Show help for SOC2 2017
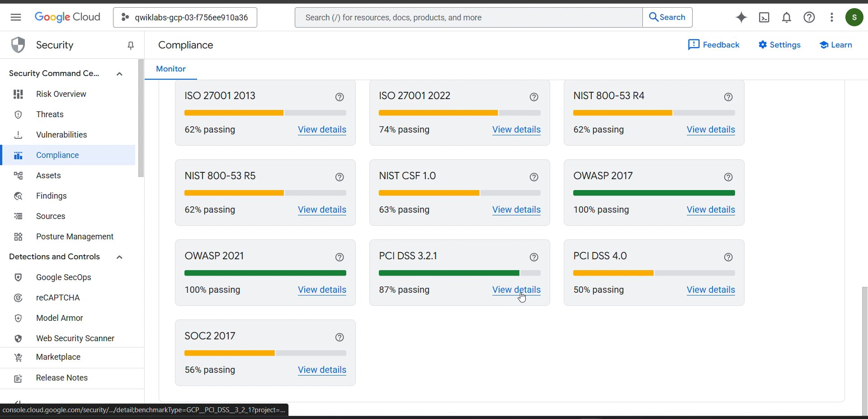 340,337
